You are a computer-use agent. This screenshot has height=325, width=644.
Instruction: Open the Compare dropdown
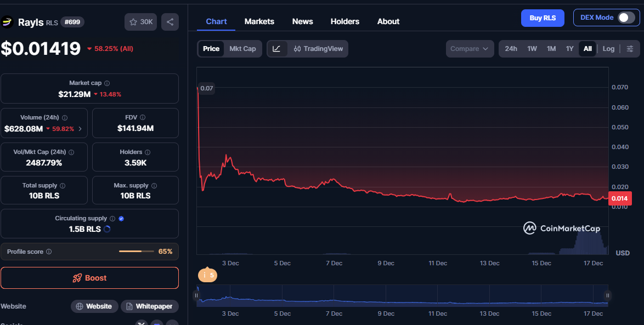[x=469, y=49]
